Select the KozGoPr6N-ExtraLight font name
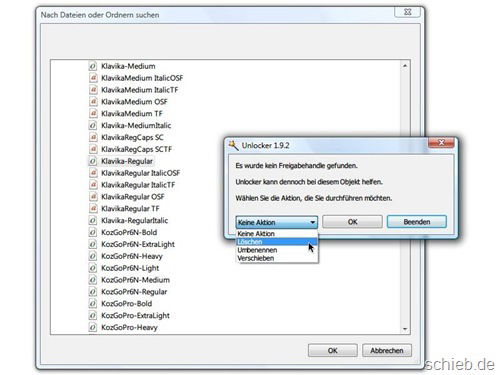The height and width of the screenshot is (375, 500). coord(138,244)
